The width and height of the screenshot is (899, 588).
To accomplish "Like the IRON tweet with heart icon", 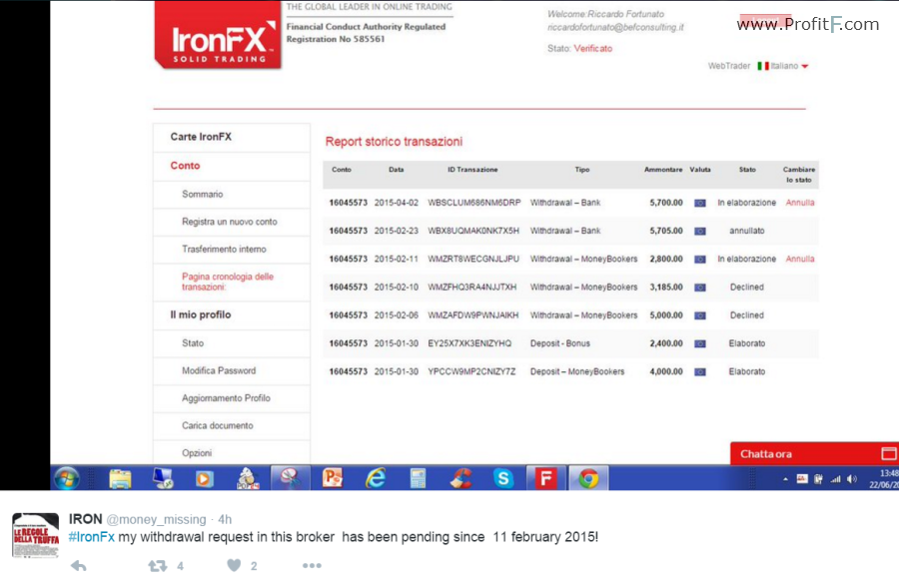I will click(x=234, y=566).
